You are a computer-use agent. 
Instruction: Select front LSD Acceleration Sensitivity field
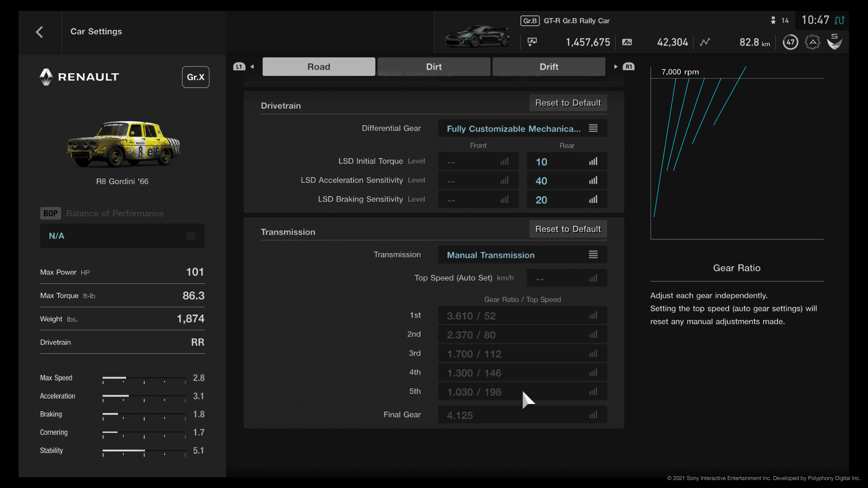(478, 180)
